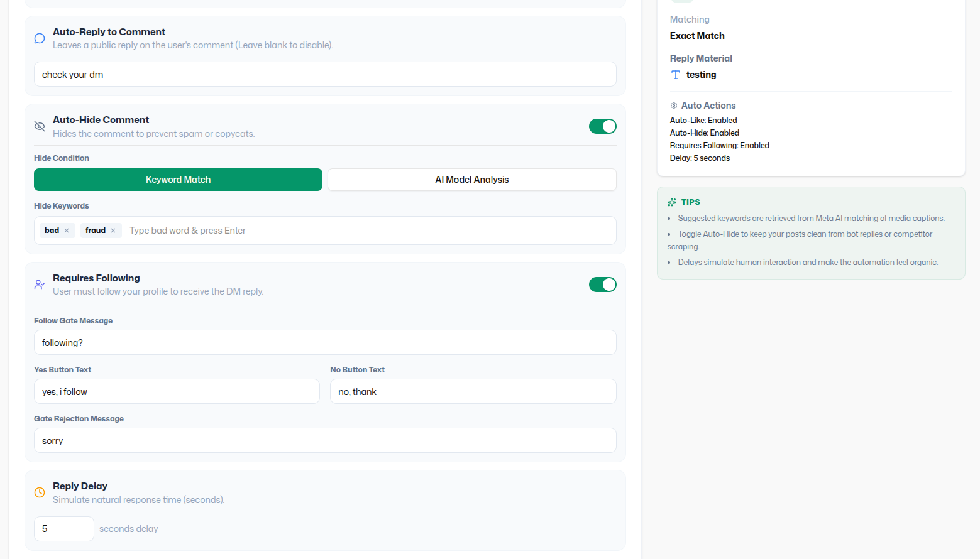The width and height of the screenshot is (980, 559).
Task: Click the 'Hide Keywords' label
Action: pos(62,206)
